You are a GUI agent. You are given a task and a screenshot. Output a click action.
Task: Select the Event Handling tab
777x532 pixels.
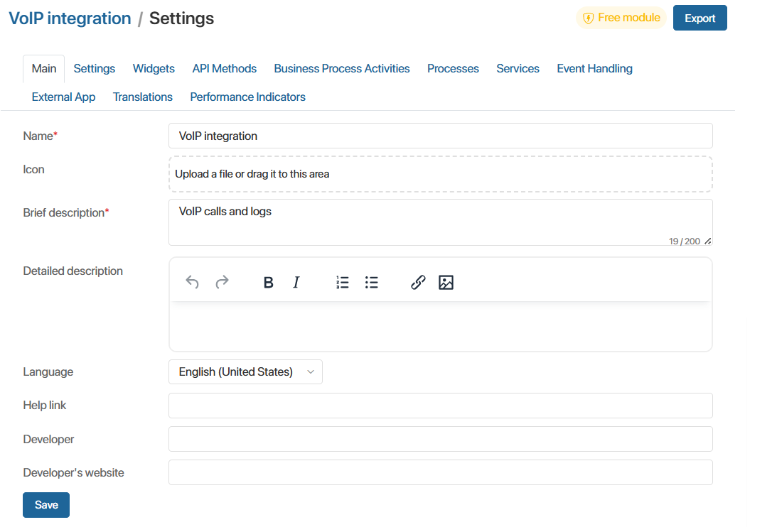coord(594,69)
